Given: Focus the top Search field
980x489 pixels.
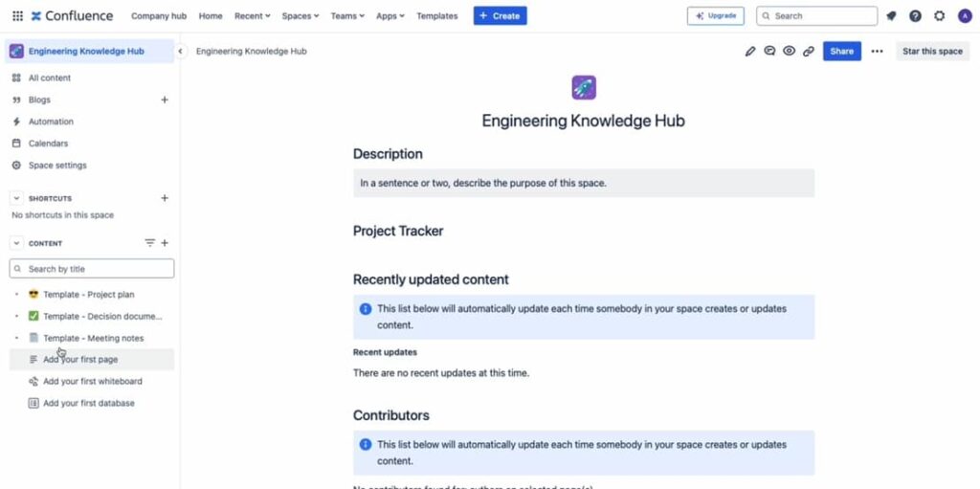Looking at the screenshot, I should (x=817, y=16).
